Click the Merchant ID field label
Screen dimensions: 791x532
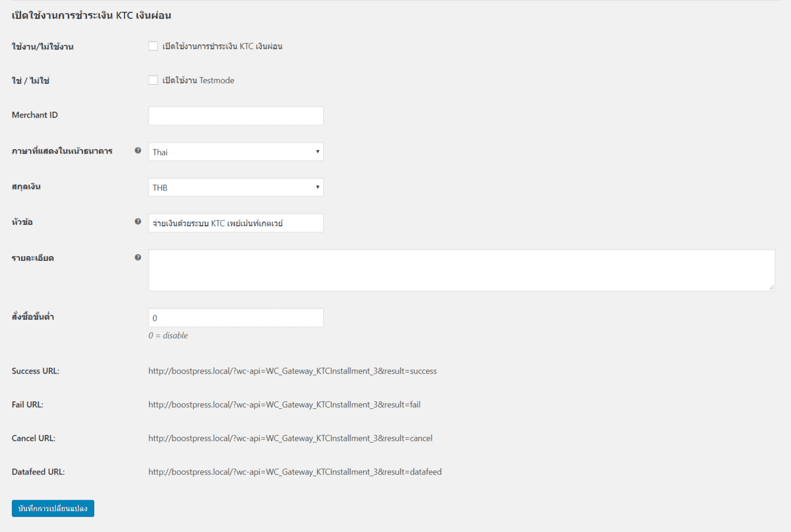point(35,115)
